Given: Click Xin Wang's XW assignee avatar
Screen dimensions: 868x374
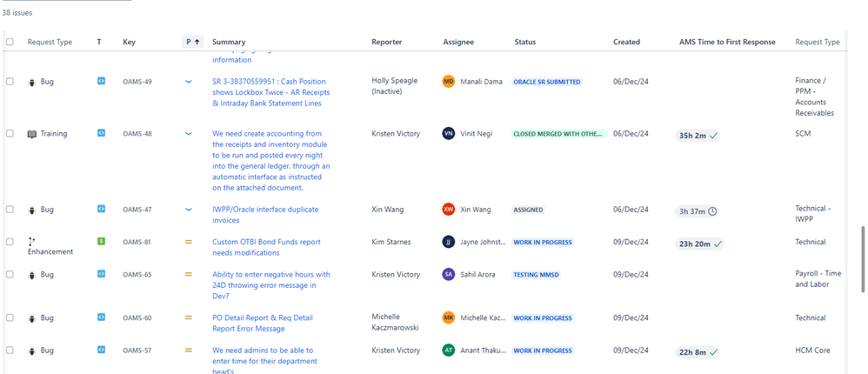Looking at the screenshot, I should point(449,209).
